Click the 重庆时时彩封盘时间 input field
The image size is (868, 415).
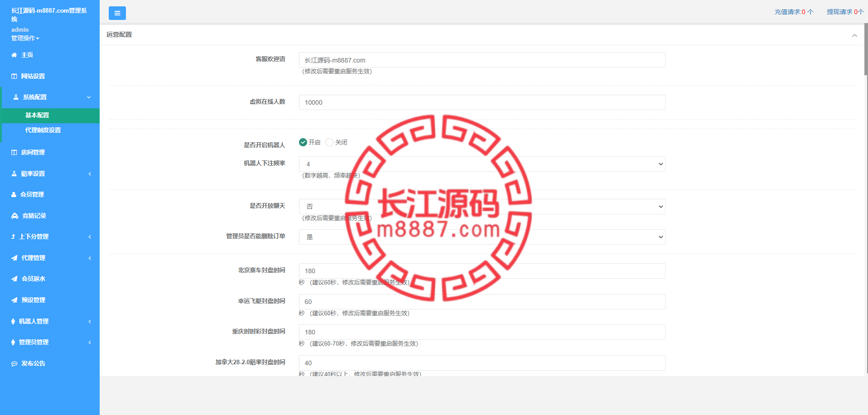[482, 332]
